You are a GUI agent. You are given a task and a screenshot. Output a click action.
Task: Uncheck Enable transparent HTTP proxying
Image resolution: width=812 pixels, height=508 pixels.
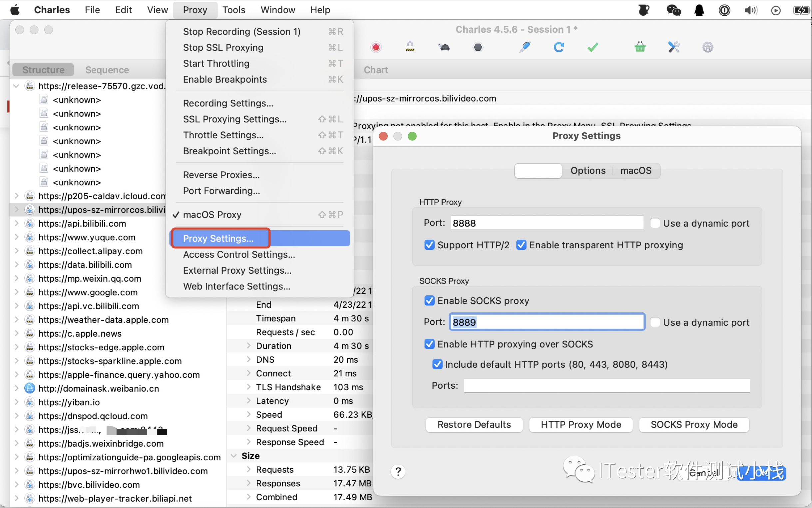521,245
